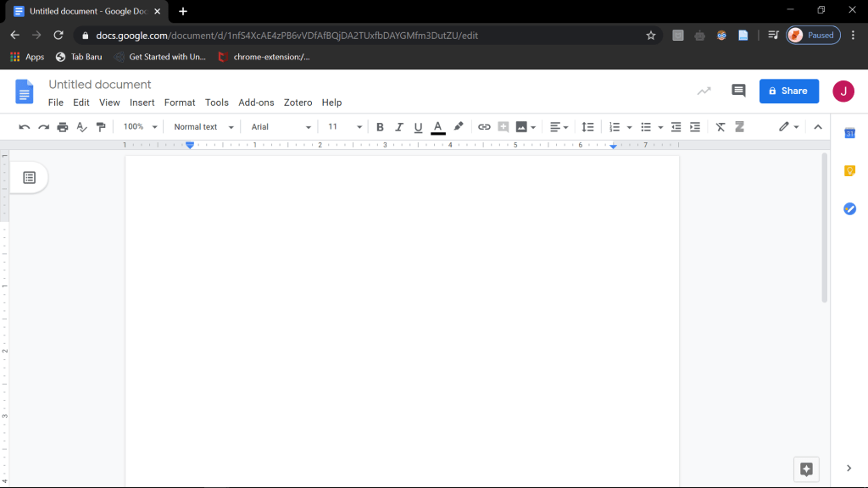Toggle bold formatting
Image resolution: width=868 pixels, height=488 pixels.
(x=380, y=127)
